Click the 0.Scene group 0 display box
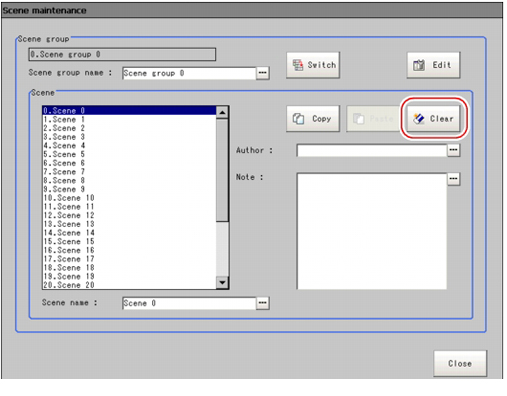 click(122, 54)
